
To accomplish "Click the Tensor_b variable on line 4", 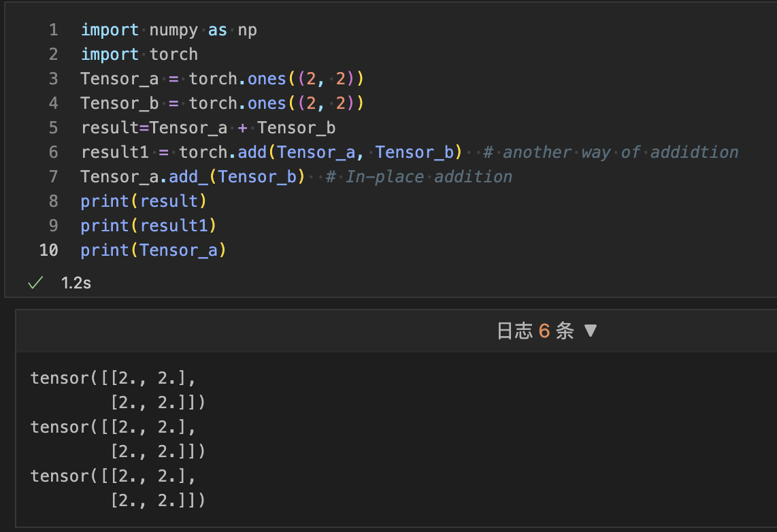I will [x=119, y=103].
